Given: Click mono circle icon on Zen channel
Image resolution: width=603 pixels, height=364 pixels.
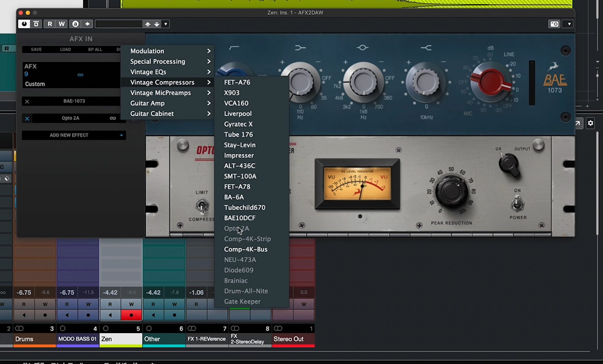Looking at the screenshot, I should click(x=106, y=329).
